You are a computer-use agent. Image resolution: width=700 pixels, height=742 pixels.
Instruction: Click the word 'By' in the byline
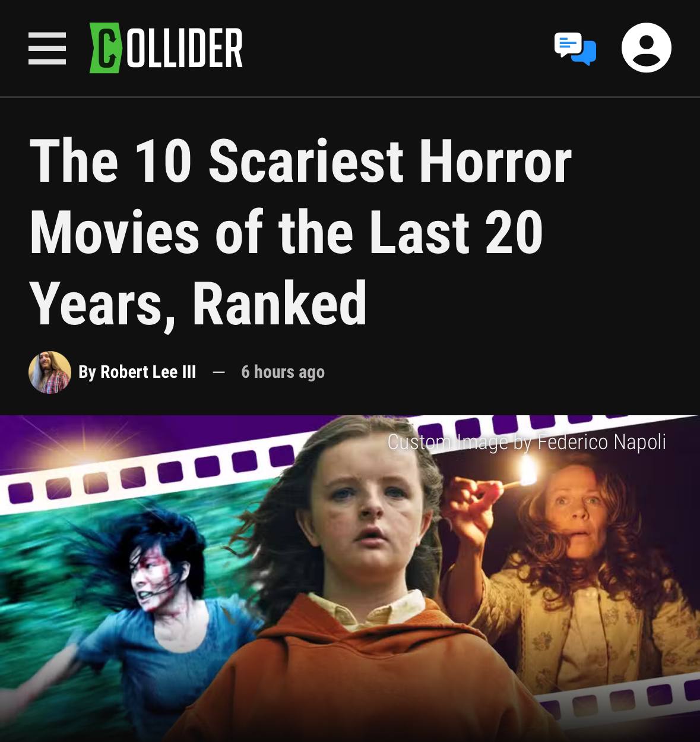click(x=87, y=372)
